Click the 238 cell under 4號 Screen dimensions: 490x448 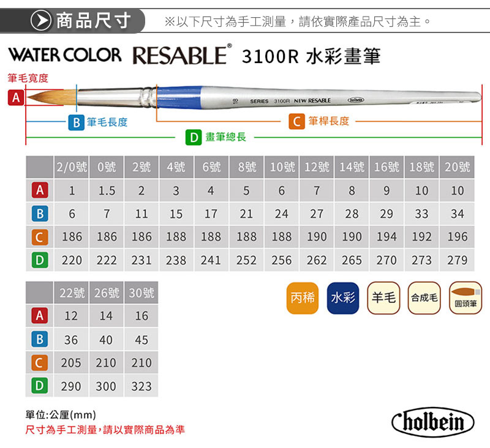(176, 260)
